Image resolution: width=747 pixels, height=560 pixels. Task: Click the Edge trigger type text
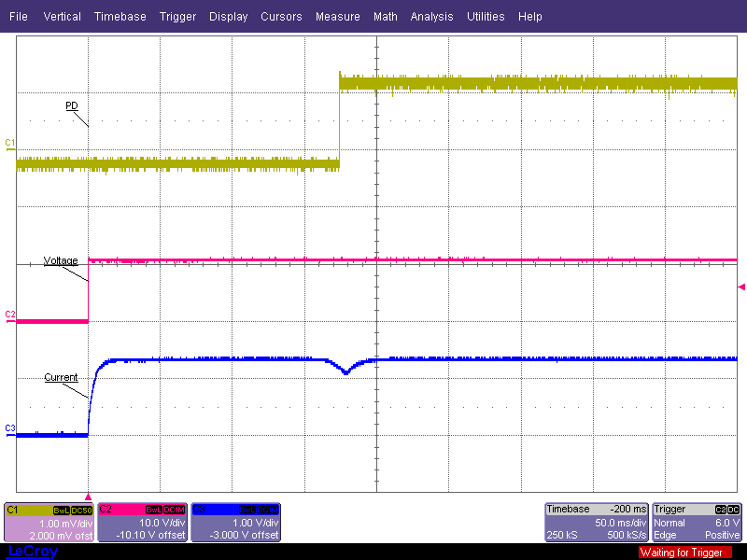(x=665, y=535)
